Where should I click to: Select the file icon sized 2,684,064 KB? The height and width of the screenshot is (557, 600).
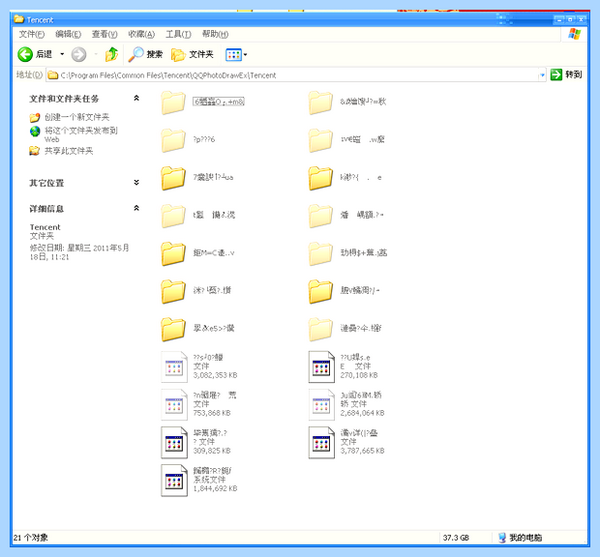click(321, 405)
